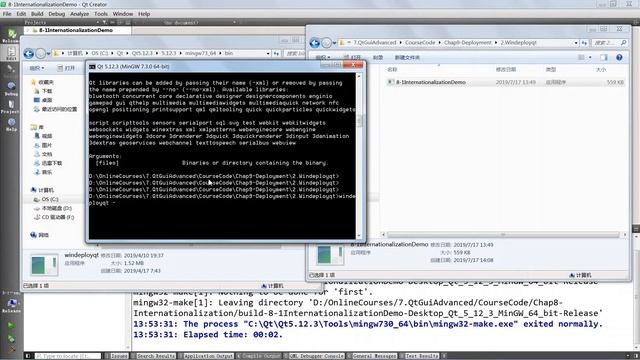Open Help mode in Qt Creator sidebar
Viewport: 640px width, 360px height.
tap(11, 124)
